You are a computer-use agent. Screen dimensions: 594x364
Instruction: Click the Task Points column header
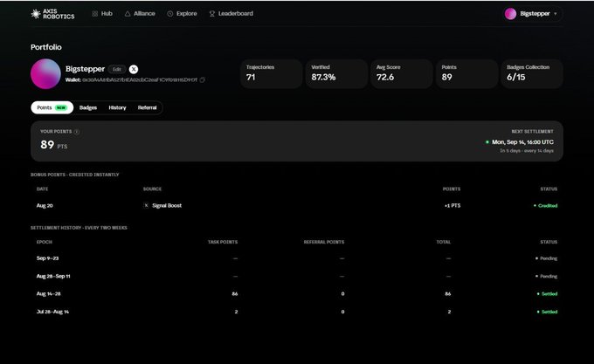[x=223, y=242]
